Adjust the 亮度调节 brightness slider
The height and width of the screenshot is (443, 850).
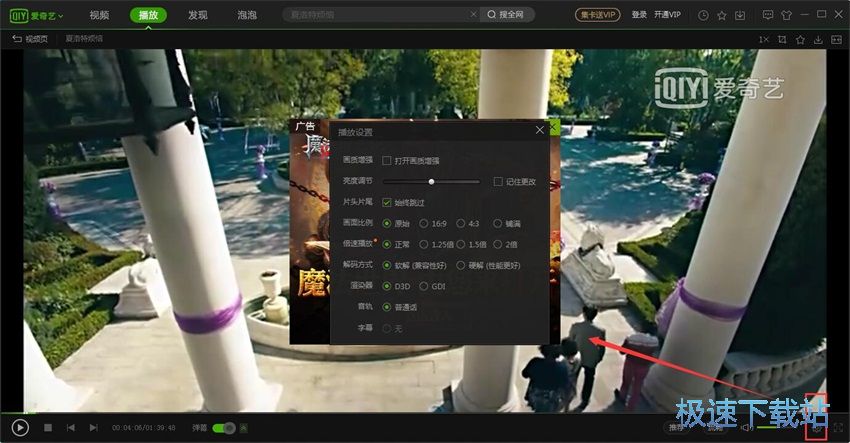pos(431,182)
